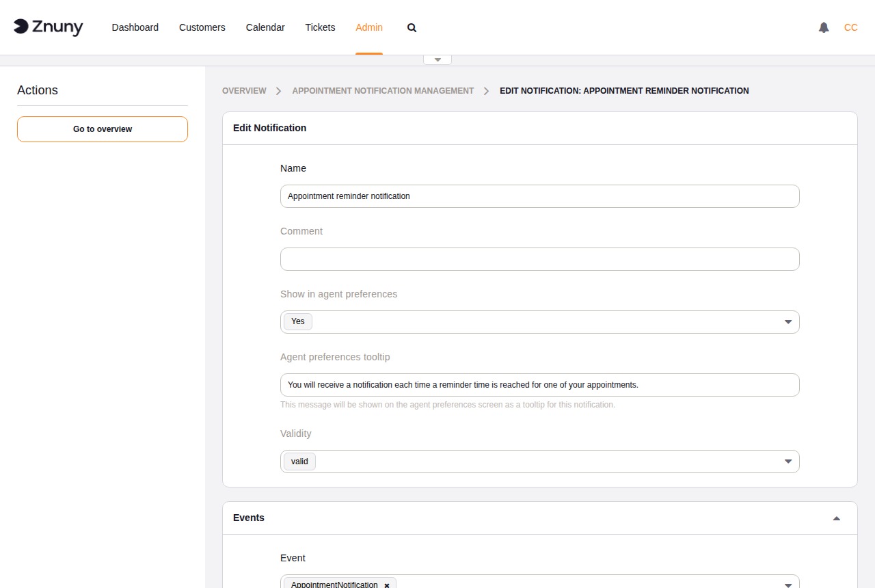The height and width of the screenshot is (588, 875).
Task: Click the Edit Notification breadcrumb text
Action: (x=624, y=91)
